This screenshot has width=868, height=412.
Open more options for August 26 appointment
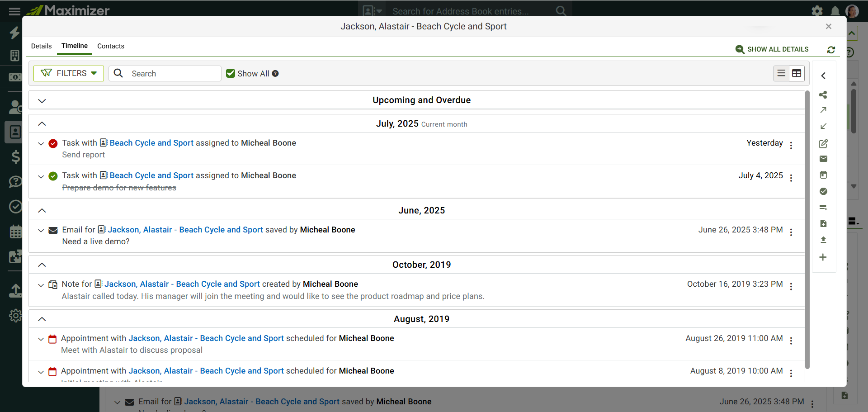[791, 341]
